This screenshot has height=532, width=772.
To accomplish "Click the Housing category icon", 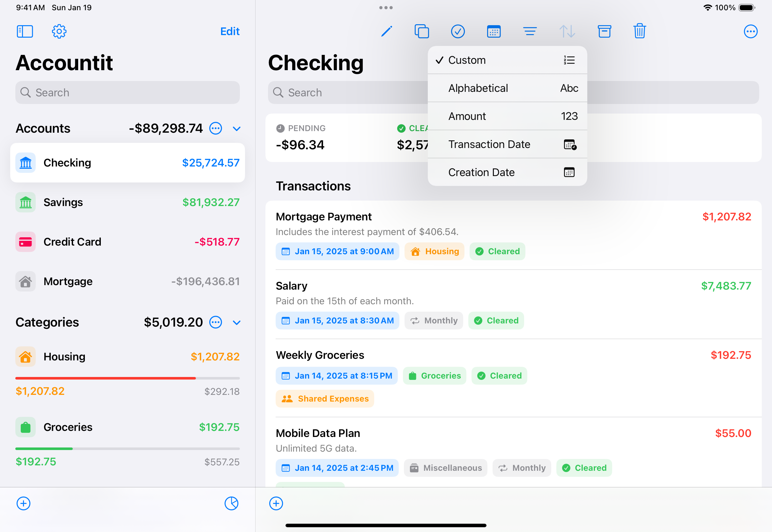I will (x=25, y=357).
